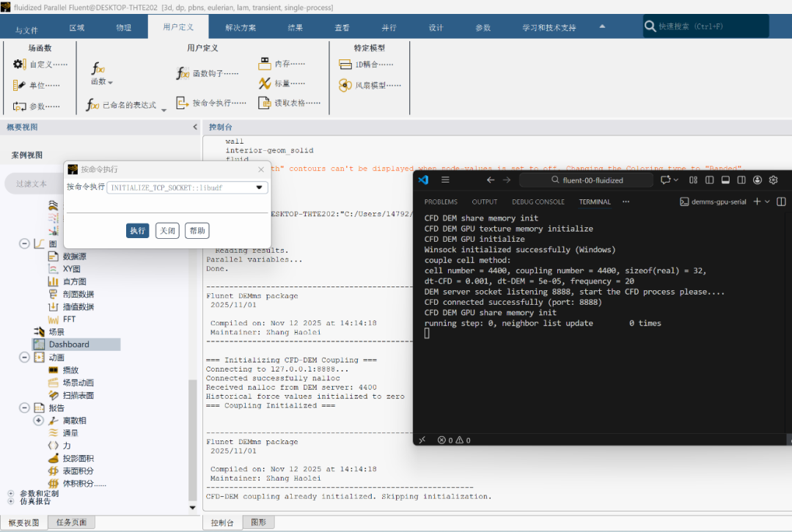
Task: Click the 快速搜索 quick search field
Action: [708, 26]
